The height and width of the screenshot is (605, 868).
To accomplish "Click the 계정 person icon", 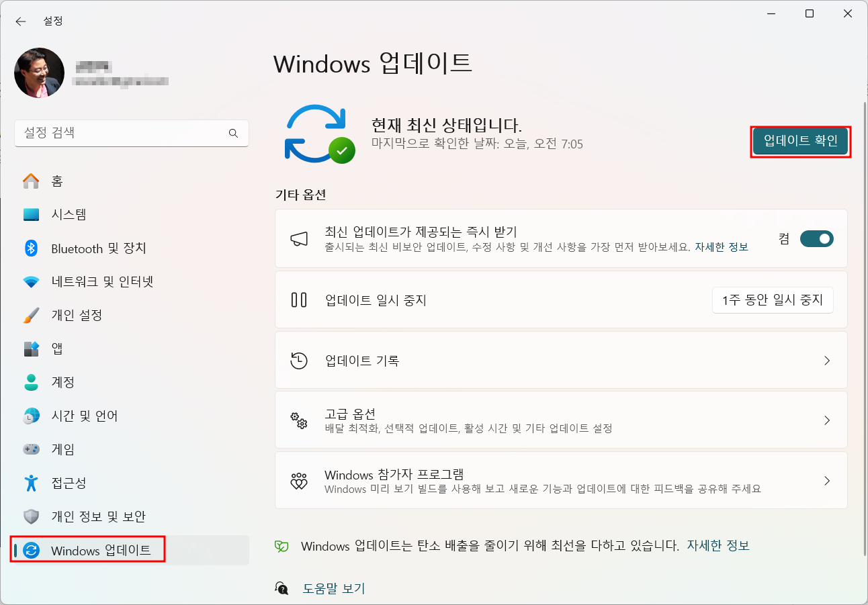I will [31, 382].
